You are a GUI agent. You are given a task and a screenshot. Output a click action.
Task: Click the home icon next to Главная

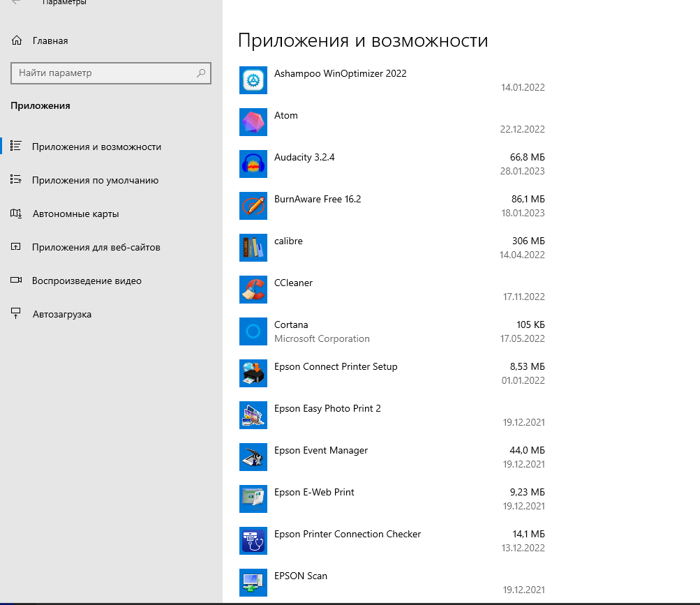tap(17, 40)
